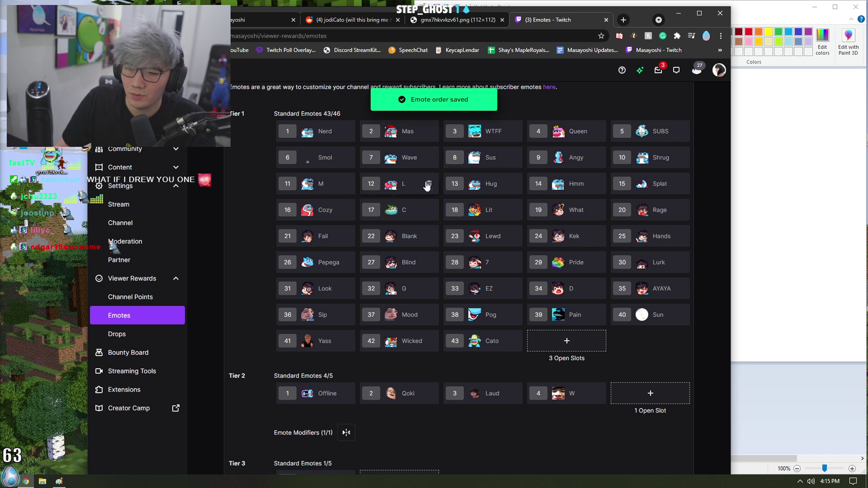The width and height of the screenshot is (868, 488).
Task: Select the Cato emote in slot 43
Action: (x=483, y=341)
